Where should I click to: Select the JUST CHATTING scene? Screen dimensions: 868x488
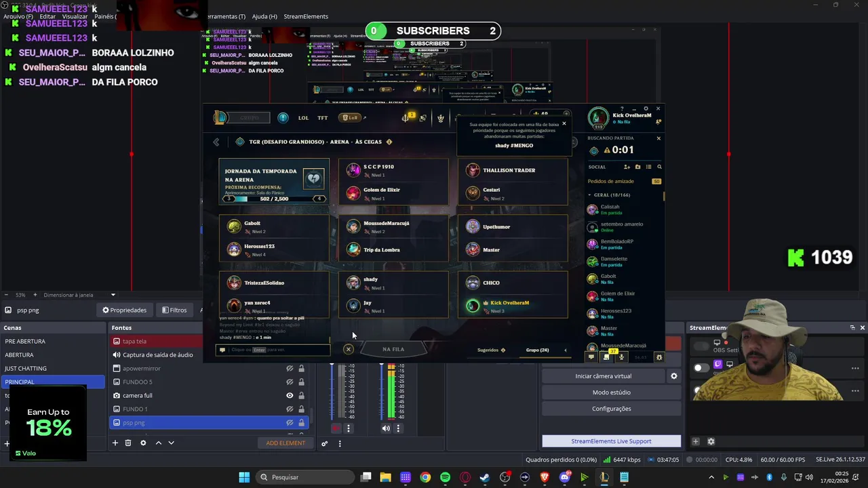(52, 368)
